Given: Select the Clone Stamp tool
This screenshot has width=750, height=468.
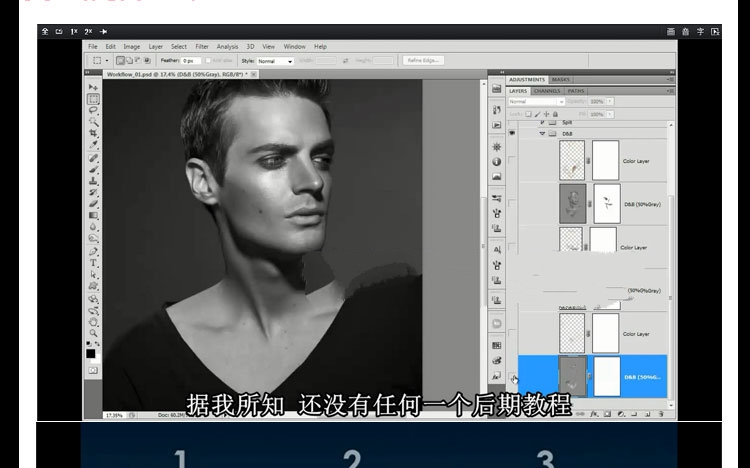Looking at the screenshot, I should pyautogui.click(x=93, y=181).
